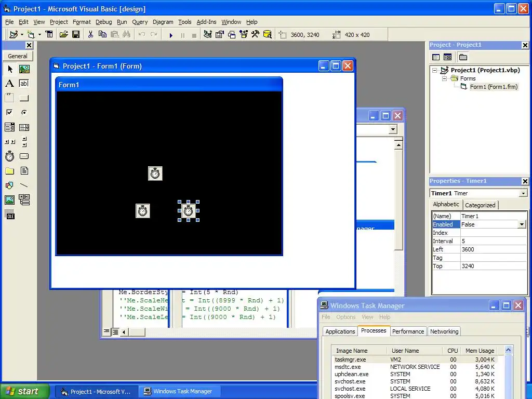Toggle Folders in Project panel
This screenshot has height=399, width=532.
click(x=463, y=57)
